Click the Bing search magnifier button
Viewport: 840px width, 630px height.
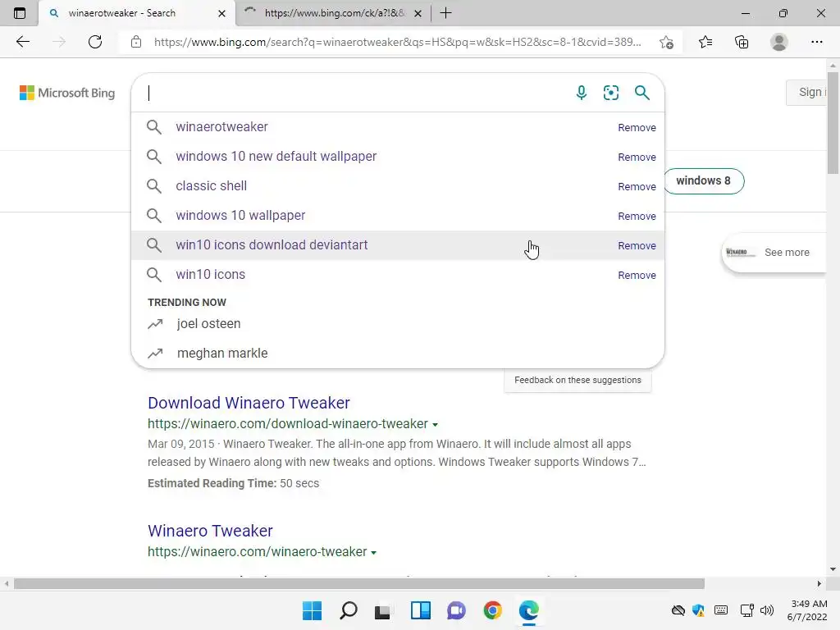[641, 93]
